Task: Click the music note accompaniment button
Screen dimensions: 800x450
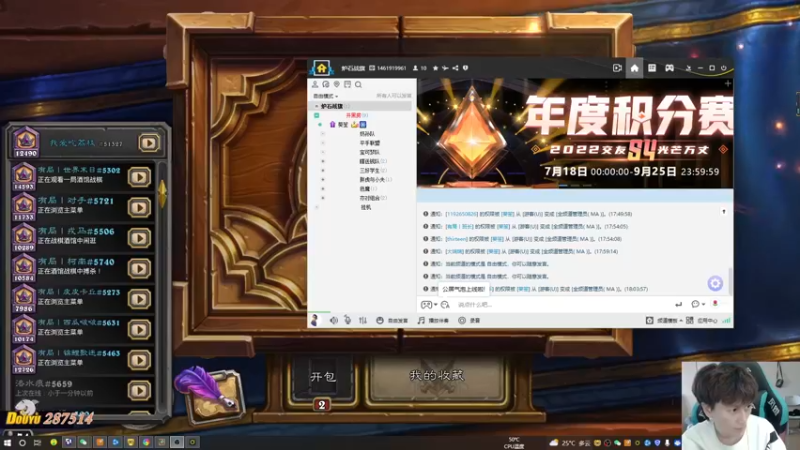Action: coord(433,320)
